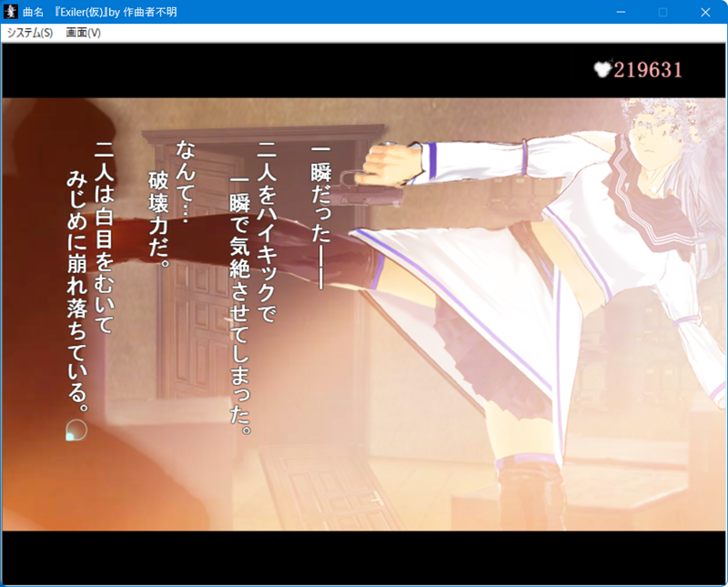This screenshot has width=728, height=587.
Task: Click the line 一瞬だった——
Action: 321,218
